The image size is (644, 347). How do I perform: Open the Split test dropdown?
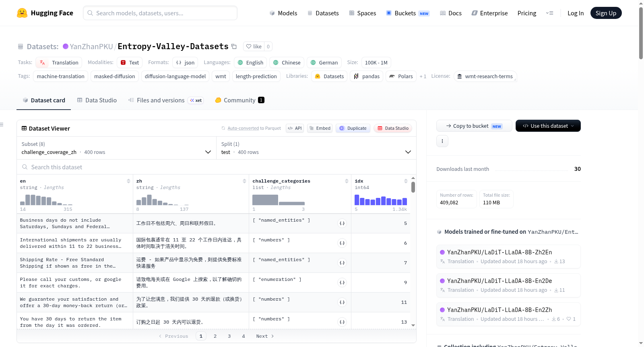point(316,148)
